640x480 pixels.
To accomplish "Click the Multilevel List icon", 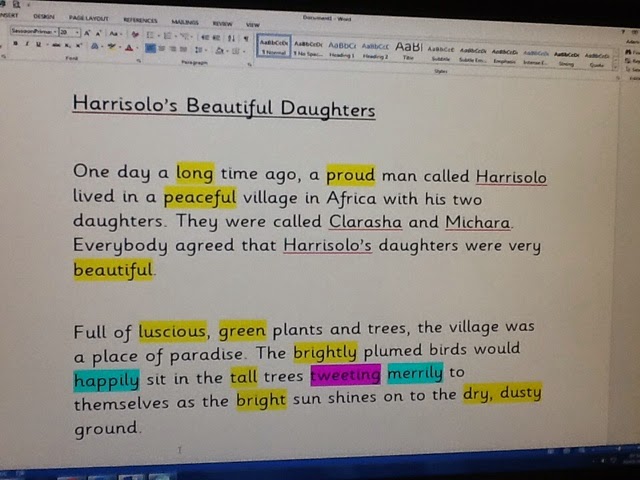I will (185, 36).
